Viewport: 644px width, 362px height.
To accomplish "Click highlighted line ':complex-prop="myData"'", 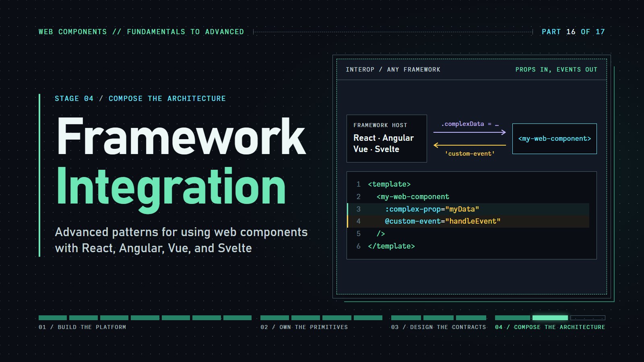I will [x=469, y=209].
